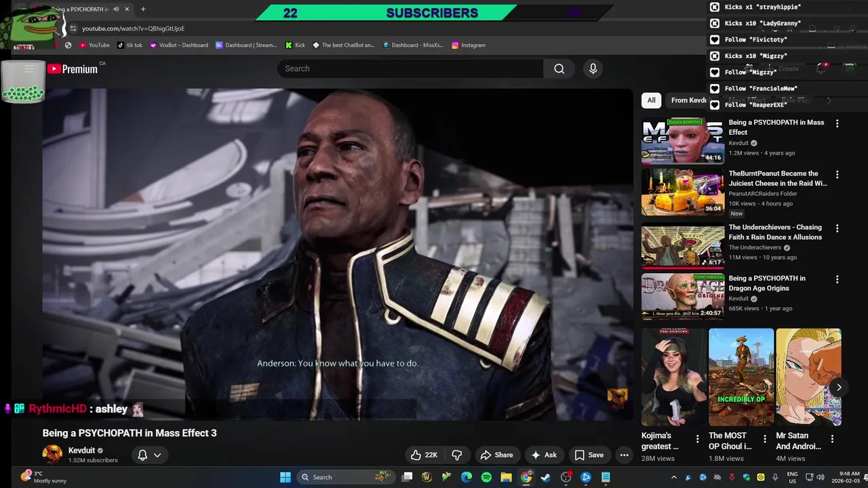Open the tik tok bookmark
The width and height of the screenshot is (868, 488).
click(x=130, y=45)
